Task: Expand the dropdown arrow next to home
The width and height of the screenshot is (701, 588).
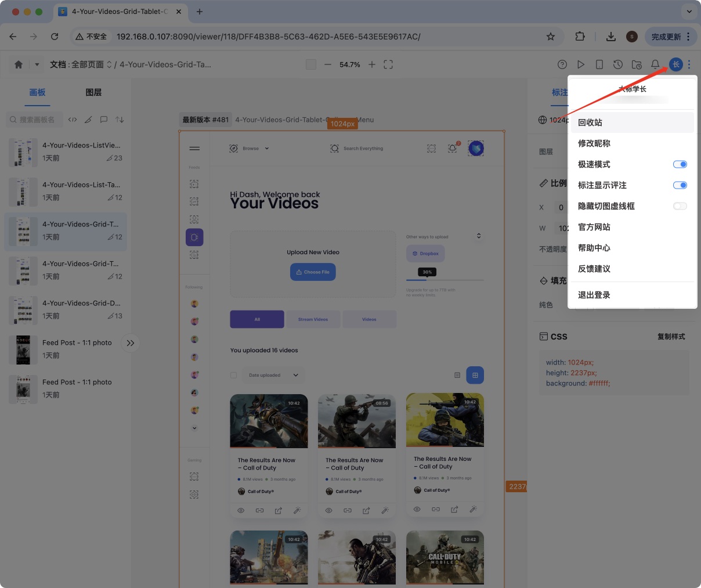Action: click(37, 64)
